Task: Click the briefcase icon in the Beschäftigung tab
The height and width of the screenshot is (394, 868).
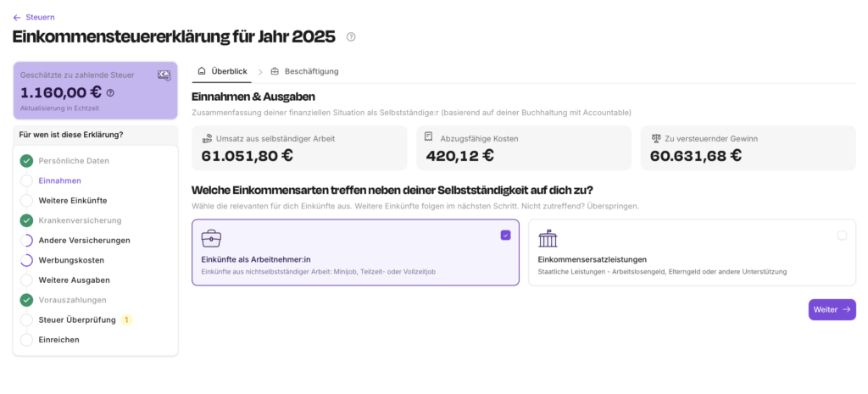Action: click(x=275, y=71)
